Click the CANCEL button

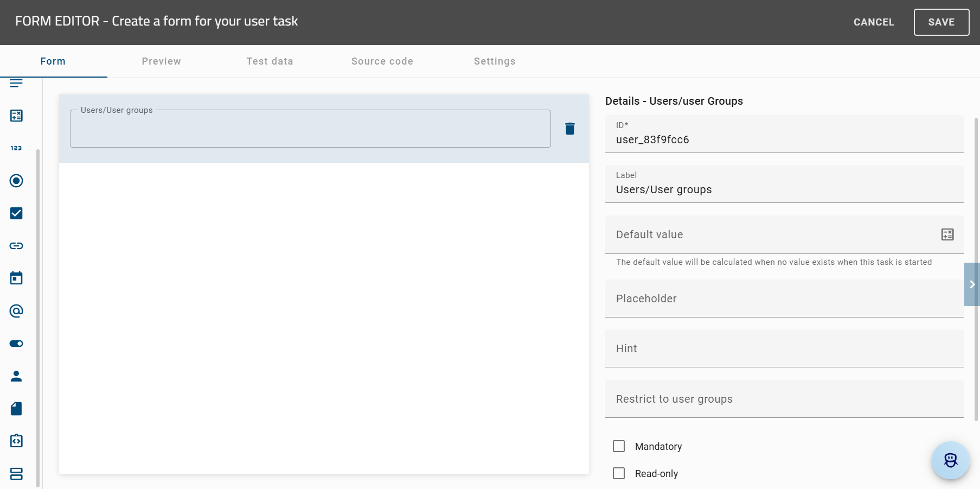pyautogui.click(x=874, y=22)
